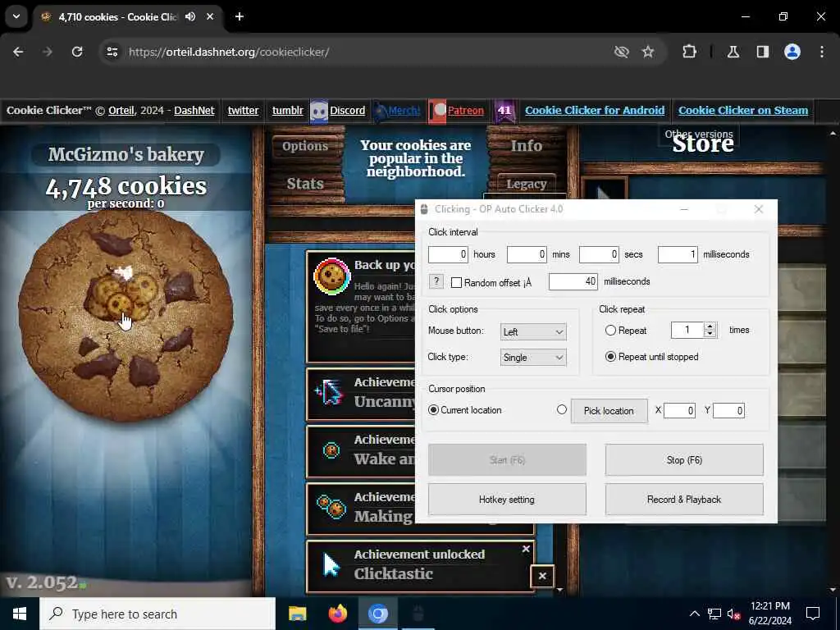The height and width of the screenshot is (630, 840).
Task: Open Cookie Clicker for Android link
Action: pos(595,111)
